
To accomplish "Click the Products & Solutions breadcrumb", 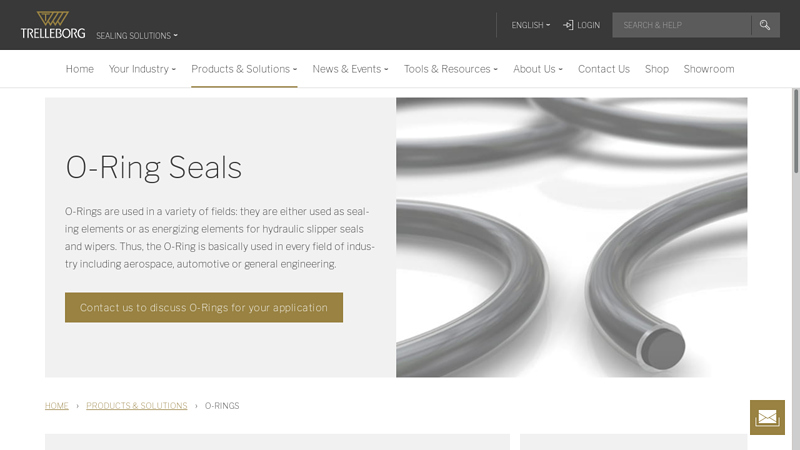I will tap(137, 406).
